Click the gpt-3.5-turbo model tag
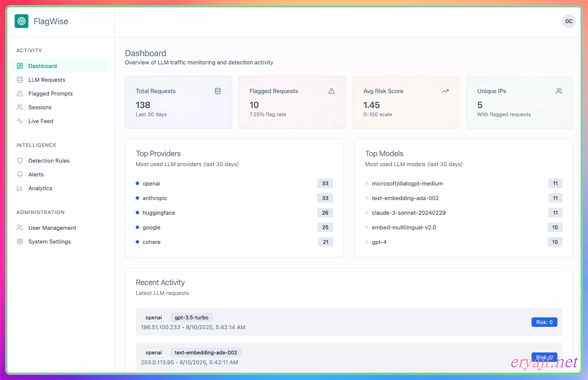Screen dimensions: 588x380 coord(191,317)
